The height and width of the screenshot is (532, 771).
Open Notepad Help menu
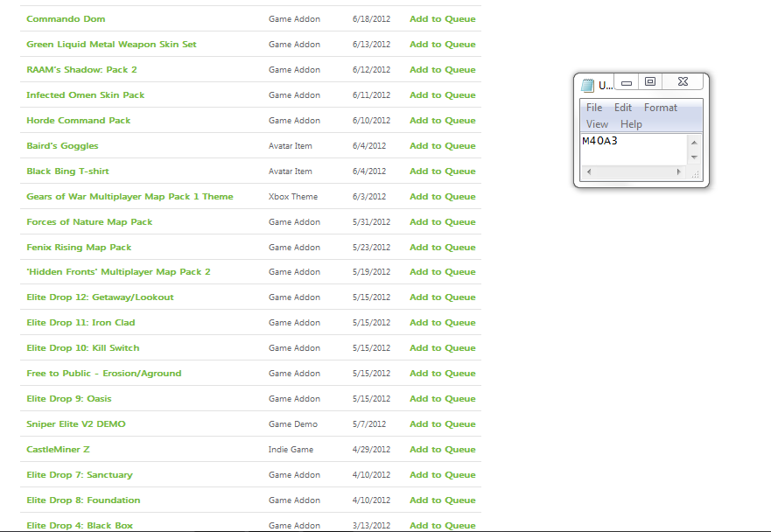(x=631, y=124)
